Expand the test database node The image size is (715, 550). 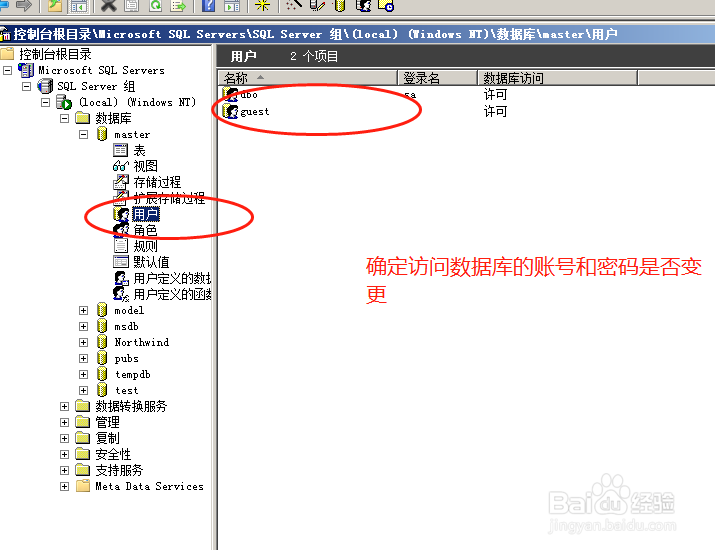coord(83,390)
